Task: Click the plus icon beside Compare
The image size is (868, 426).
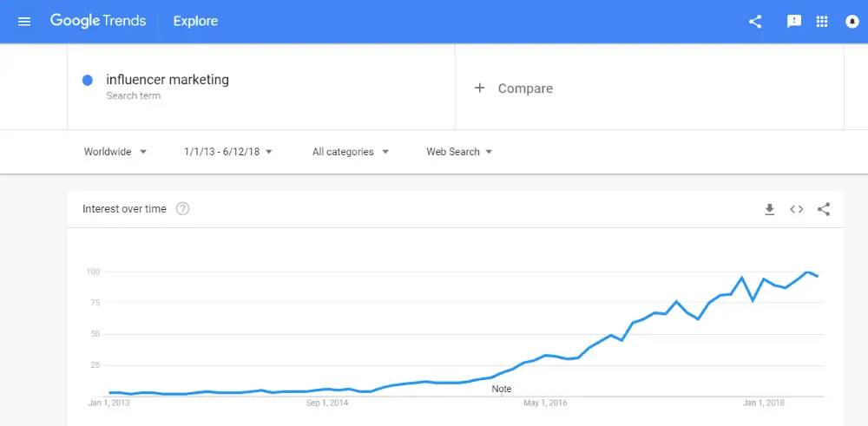Action: (x=479, y=88)
